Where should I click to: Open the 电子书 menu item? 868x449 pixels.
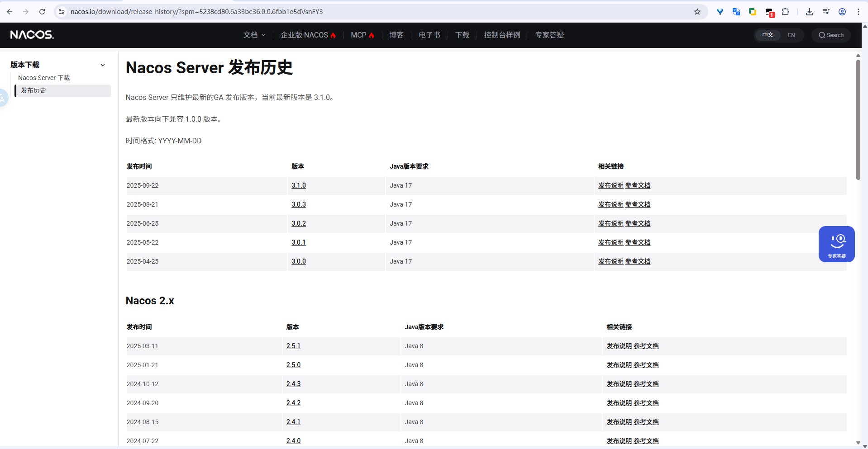(429, 35)
